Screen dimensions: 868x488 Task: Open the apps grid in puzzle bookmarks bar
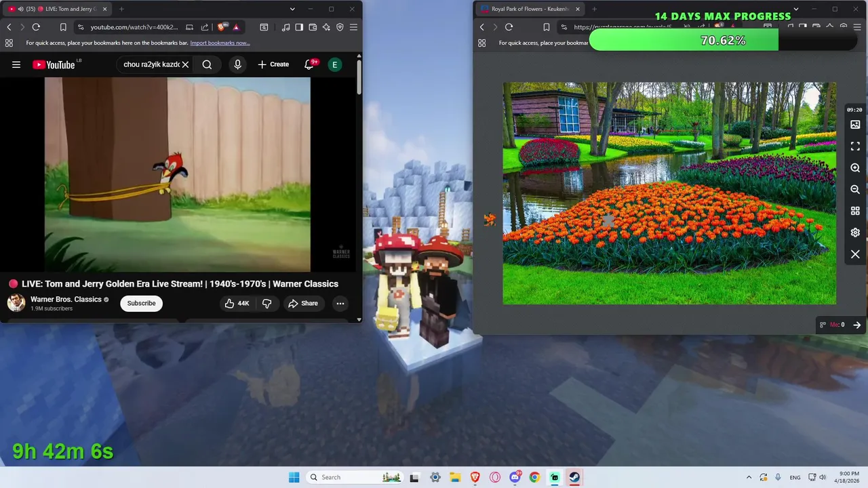pyautogui.click(x=482, y=43)
